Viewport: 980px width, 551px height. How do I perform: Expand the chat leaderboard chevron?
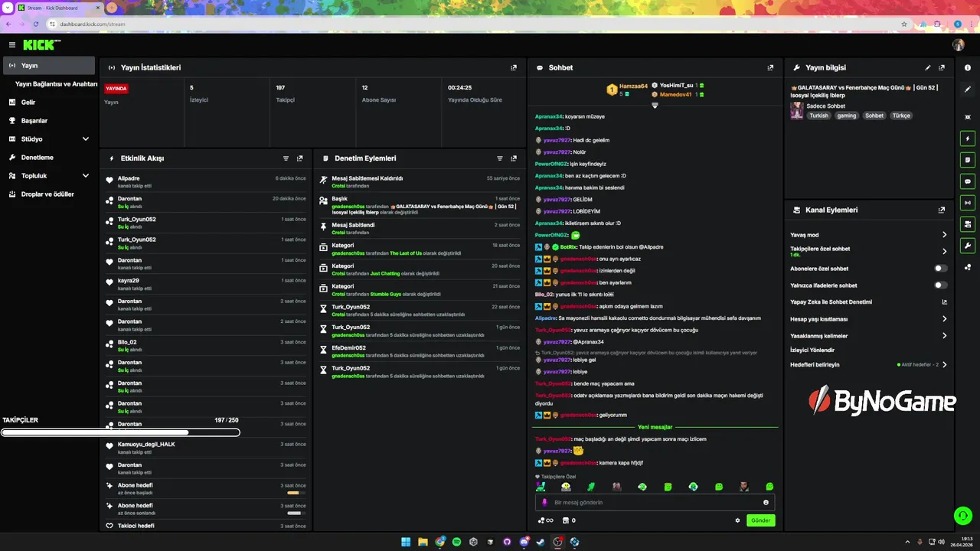pyautogui.click(x=655, y=106)
